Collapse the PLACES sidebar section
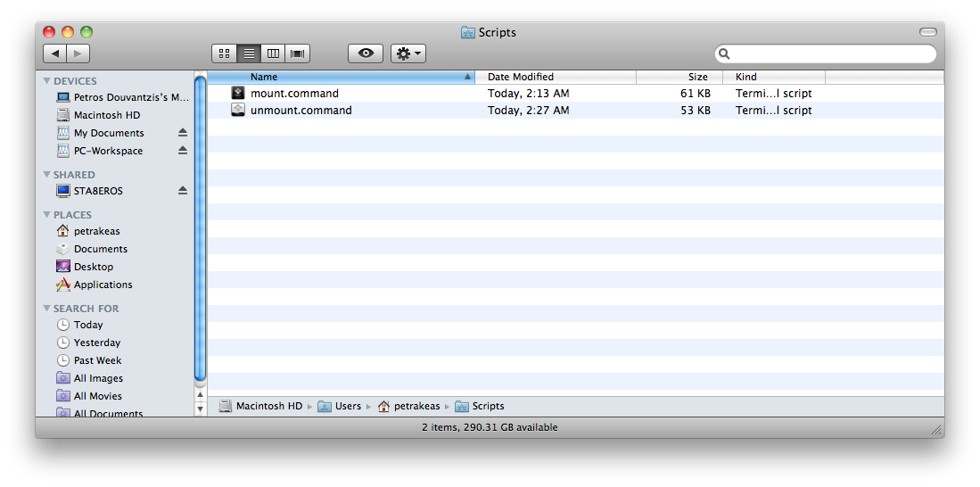The image size is (980, 487). pos(47,214)
